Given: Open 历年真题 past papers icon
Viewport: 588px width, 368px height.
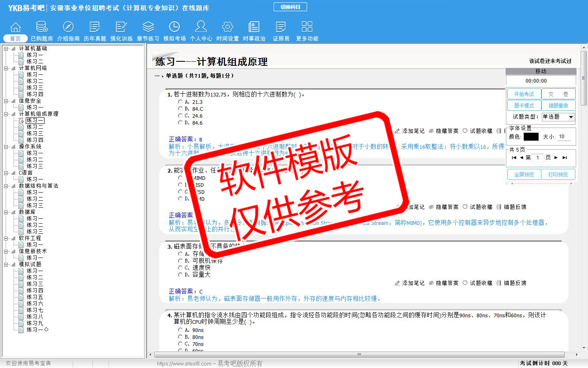Looking at the screenshot, I should pos(95,27).
